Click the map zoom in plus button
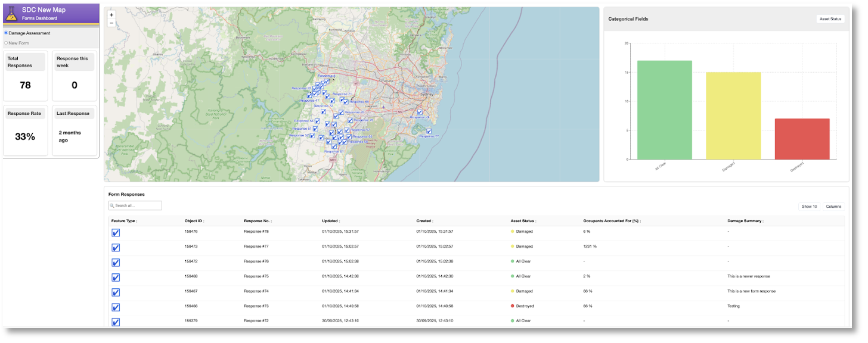The width and height of the screenshot is (868, 343). pyautogui.click(x=111, y=15)
